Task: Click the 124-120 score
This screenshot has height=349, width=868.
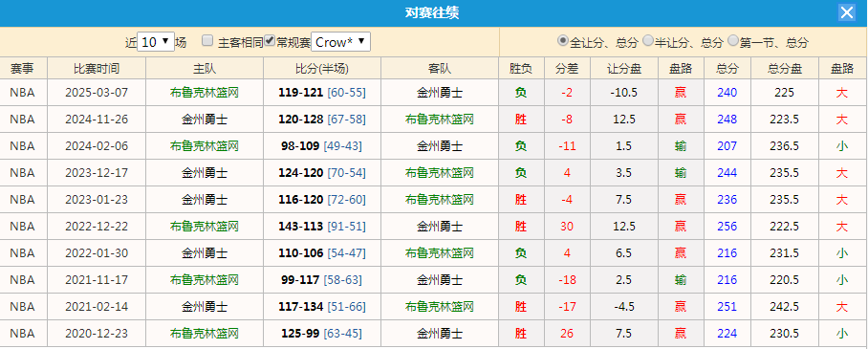Action: 300,173
